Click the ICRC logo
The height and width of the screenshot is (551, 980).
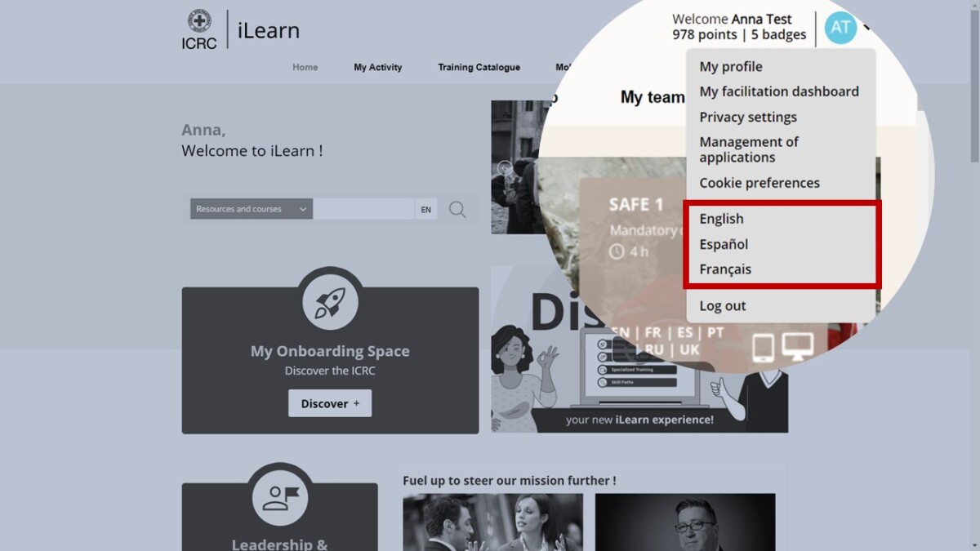tap(199, 30)
